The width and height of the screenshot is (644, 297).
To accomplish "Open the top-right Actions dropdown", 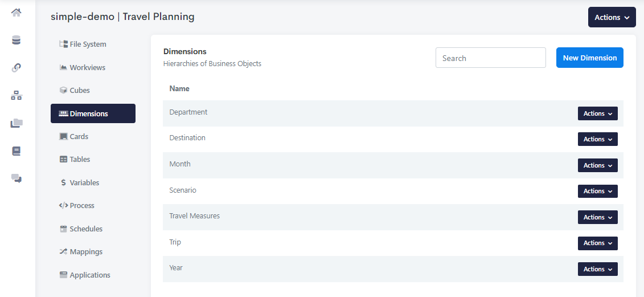I will click(612, 17).
